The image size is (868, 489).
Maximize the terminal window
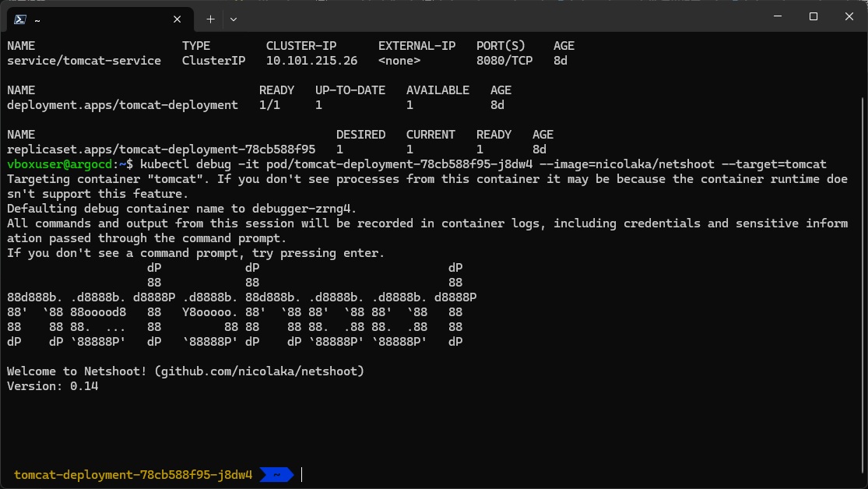[814, 16]
